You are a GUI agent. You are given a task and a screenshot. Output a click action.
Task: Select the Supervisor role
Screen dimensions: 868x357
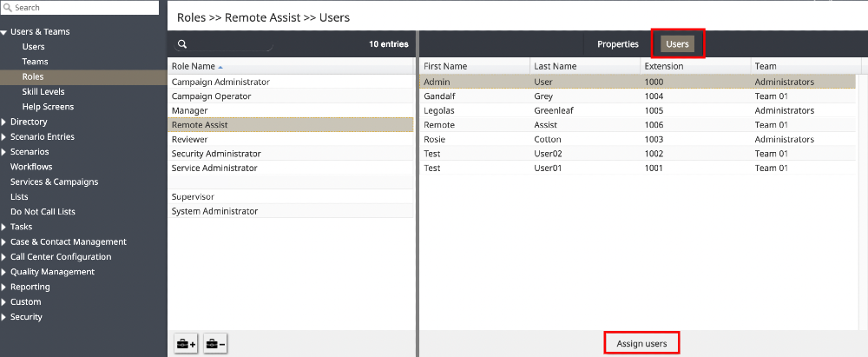[x=193, y=197]
